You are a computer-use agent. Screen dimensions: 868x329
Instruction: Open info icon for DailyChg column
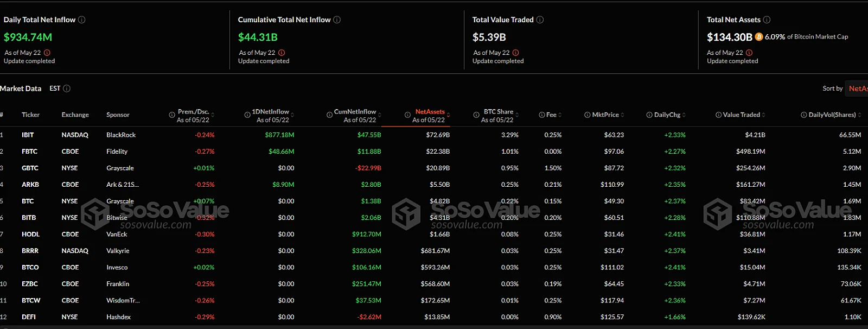pyautogui.click(x=649, y=115)
